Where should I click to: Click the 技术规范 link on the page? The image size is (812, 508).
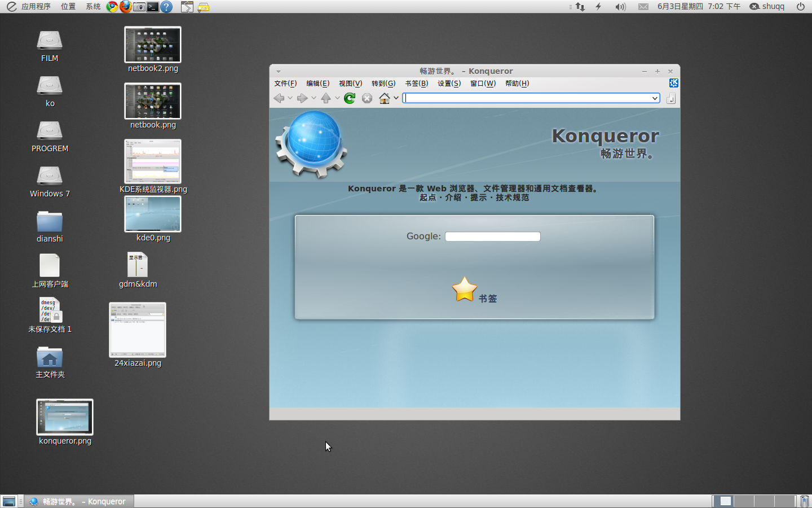point(512,198)
